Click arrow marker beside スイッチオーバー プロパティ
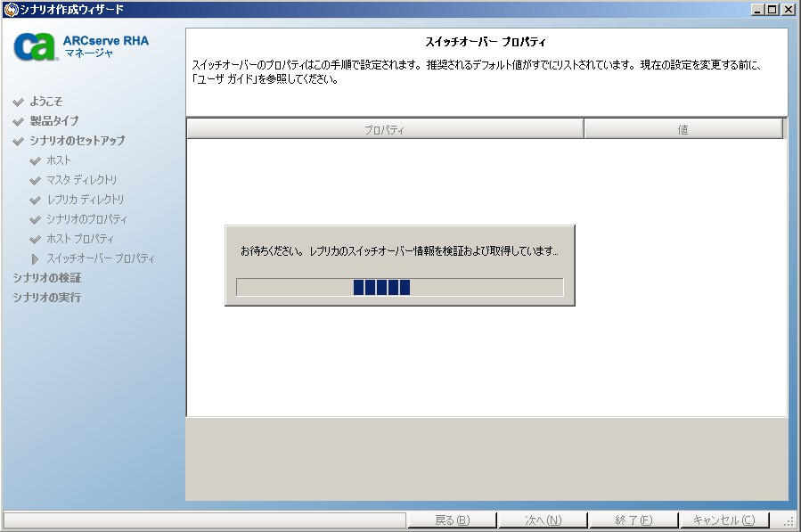The image size is (801, 532). (35, 259)
